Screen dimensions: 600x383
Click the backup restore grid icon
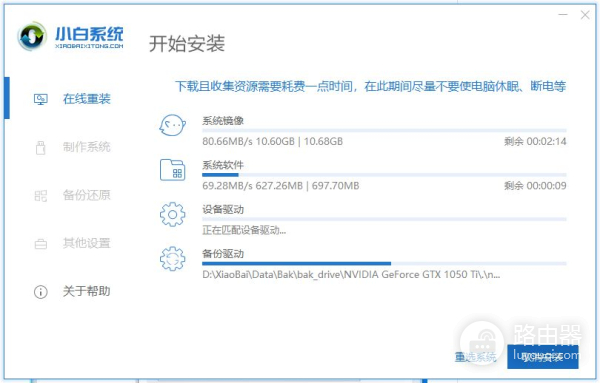point(41,196)
